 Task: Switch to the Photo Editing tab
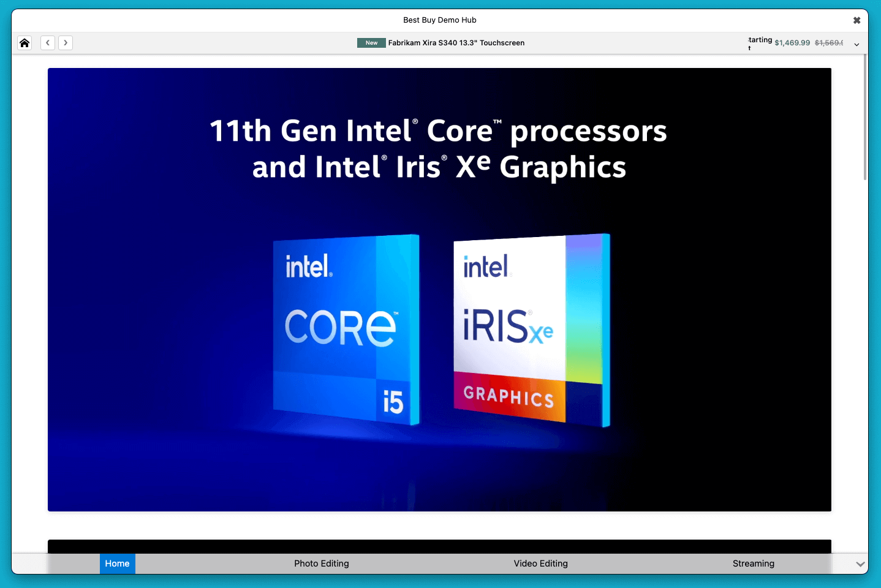point(321,563)
